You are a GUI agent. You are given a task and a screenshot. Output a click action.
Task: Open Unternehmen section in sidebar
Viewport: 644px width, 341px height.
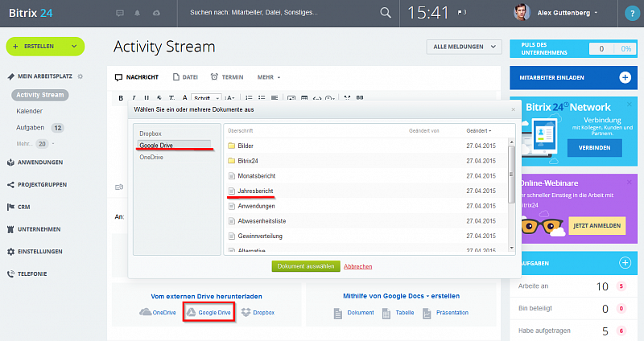[39, 229]
